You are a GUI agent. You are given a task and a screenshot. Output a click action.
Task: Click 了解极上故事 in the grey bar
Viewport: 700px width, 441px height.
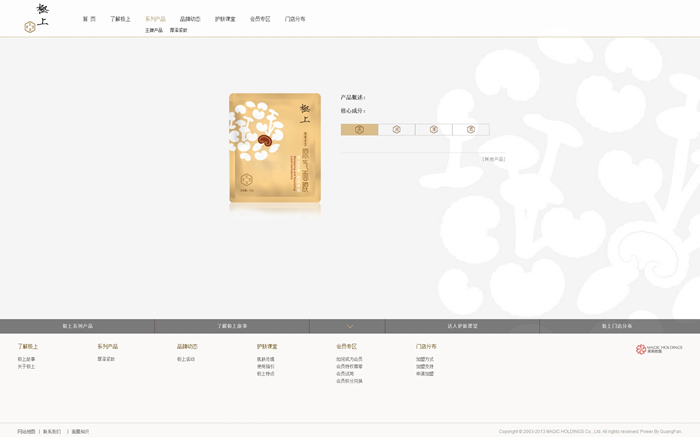pos(232,326)
